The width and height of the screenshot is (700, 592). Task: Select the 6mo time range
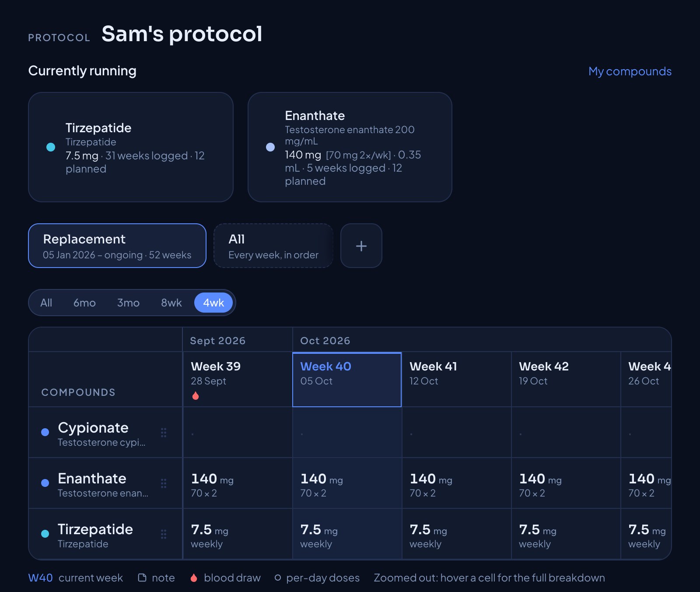[x=84, y=303]
